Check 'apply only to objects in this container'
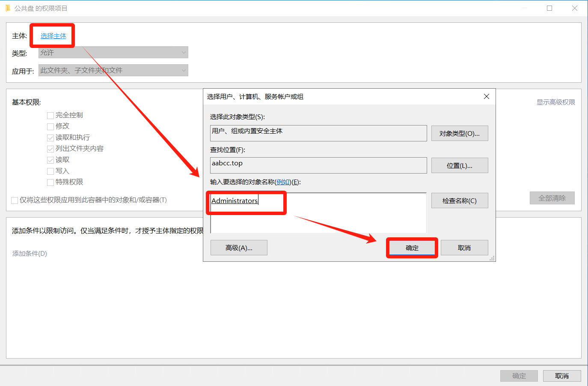Image resolution: width=588 pixels, height=386 pixels. point(15,200)
